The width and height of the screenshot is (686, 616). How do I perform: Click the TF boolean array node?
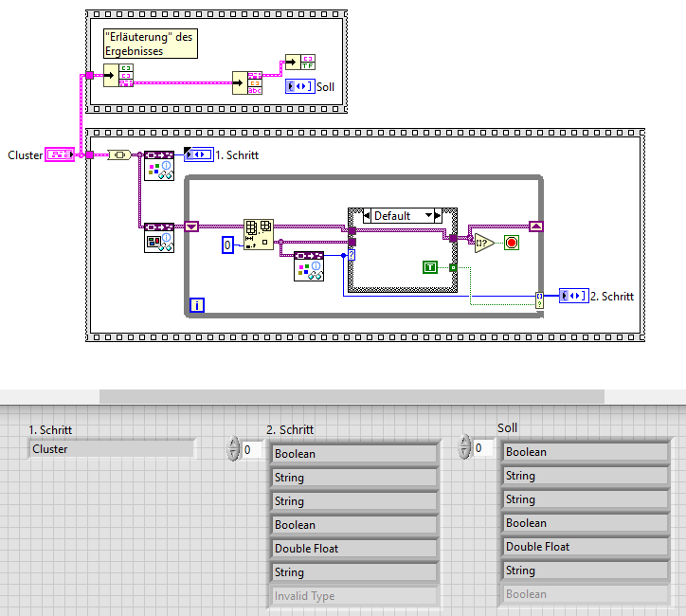(300, 63)
